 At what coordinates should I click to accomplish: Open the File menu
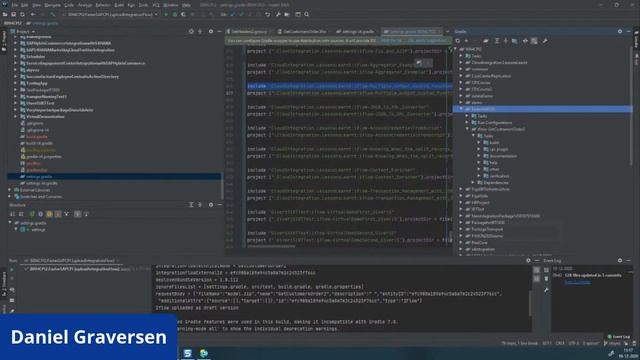pyautogui.click(x=15, y=5)
